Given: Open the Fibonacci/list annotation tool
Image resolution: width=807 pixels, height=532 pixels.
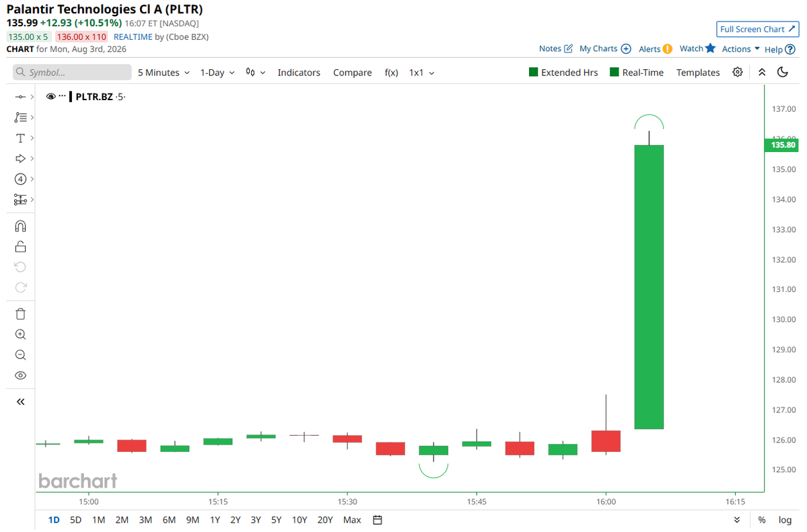Looking at the screenshot, I should pos(20,117).
